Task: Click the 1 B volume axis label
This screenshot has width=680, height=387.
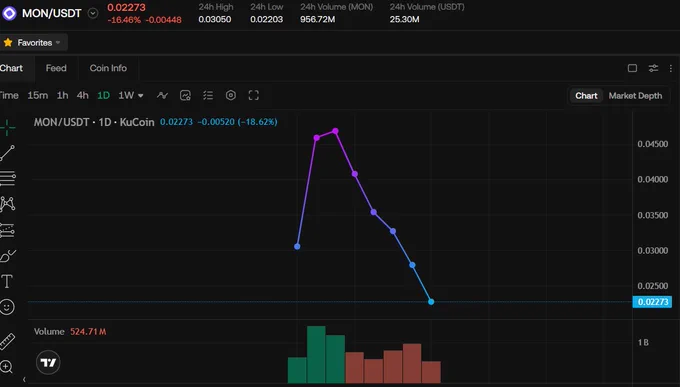Action: [x=643, y=343]
